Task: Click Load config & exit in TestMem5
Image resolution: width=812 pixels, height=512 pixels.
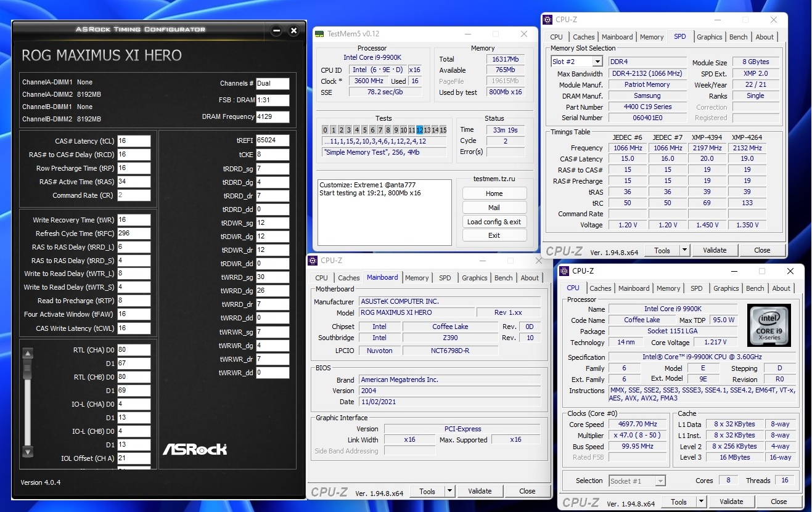Action: pyautogui.click(x=494, y=222)
